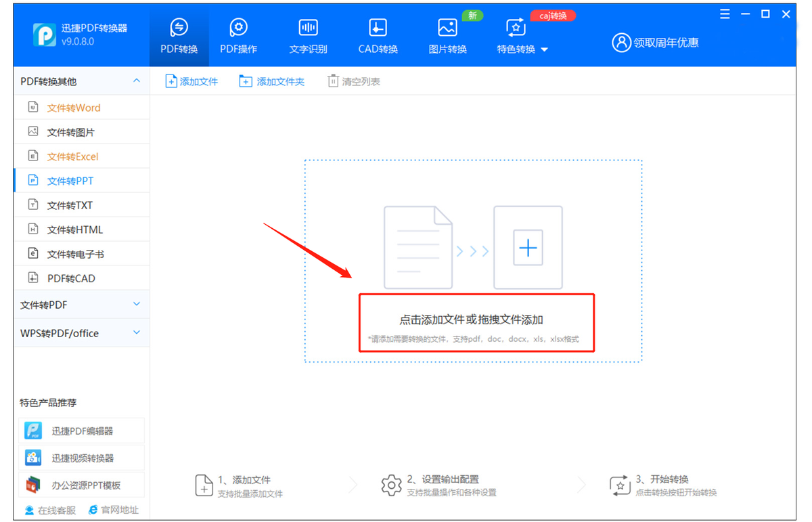Click the image icon beside 文件转图片
The width and height of the screenshot is (812, 522).
(x=32, y=131)
